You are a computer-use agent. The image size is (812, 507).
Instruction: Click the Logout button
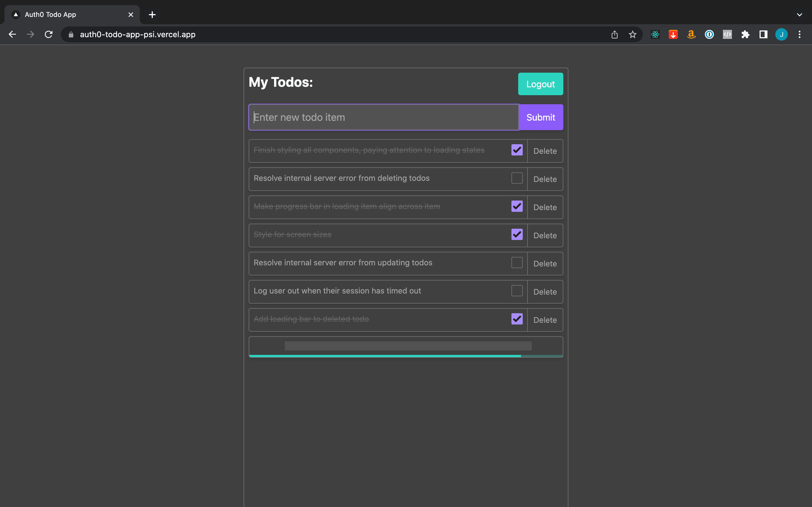click(x=540, y=84)
